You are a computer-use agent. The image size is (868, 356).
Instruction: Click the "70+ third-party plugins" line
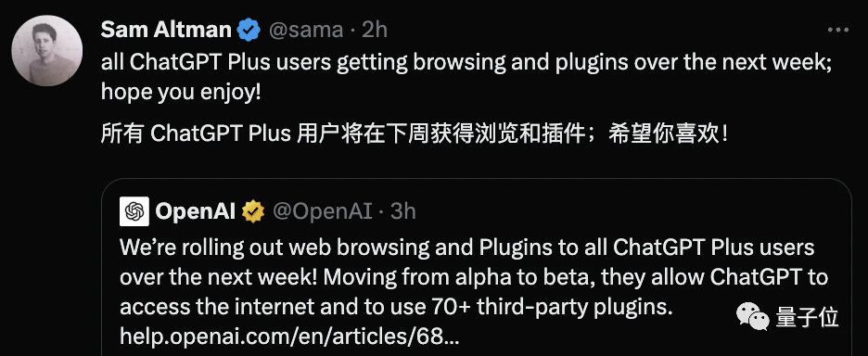(x=396, y=306)
